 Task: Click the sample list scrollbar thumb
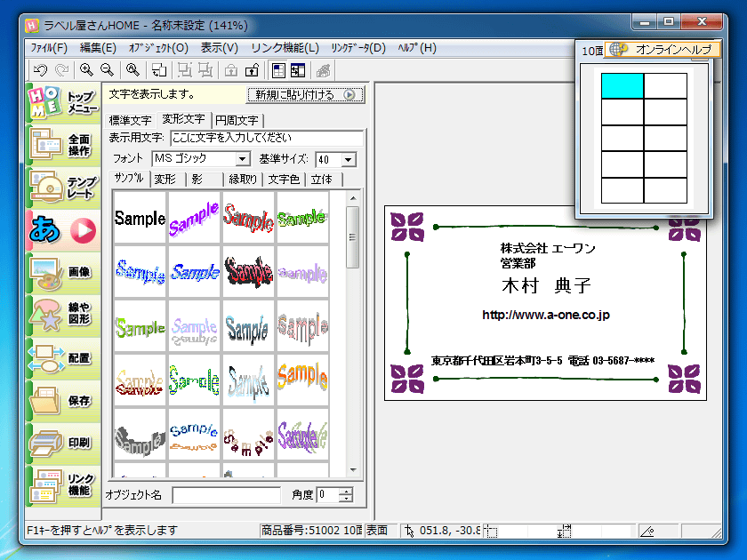pyautogui.click(x=353, y=237)
